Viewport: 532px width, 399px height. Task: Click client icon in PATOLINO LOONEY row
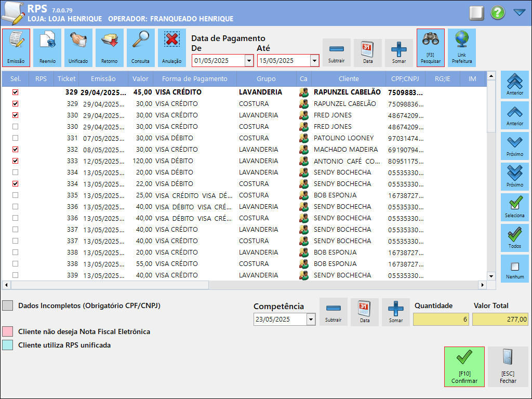point(303,138)
